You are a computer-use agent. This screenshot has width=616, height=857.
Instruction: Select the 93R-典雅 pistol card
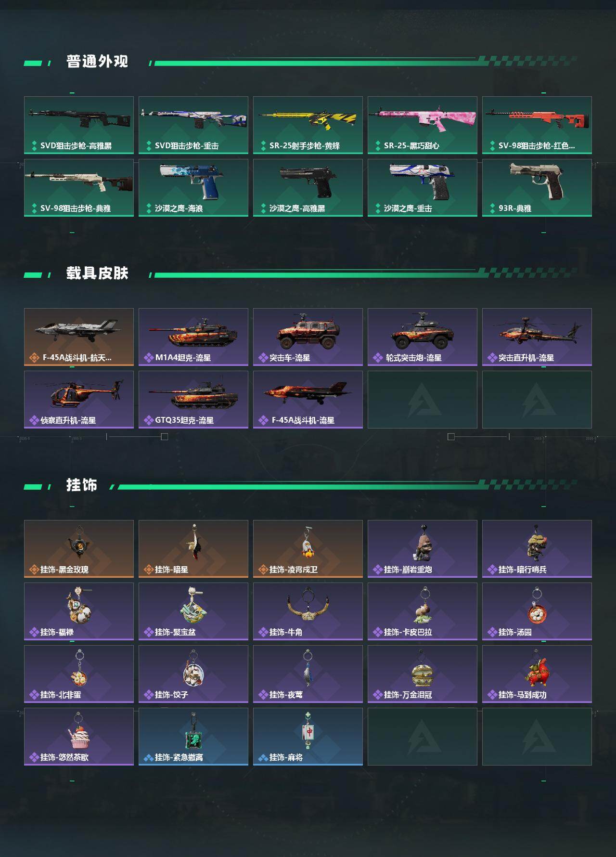[x=537, y=188]
